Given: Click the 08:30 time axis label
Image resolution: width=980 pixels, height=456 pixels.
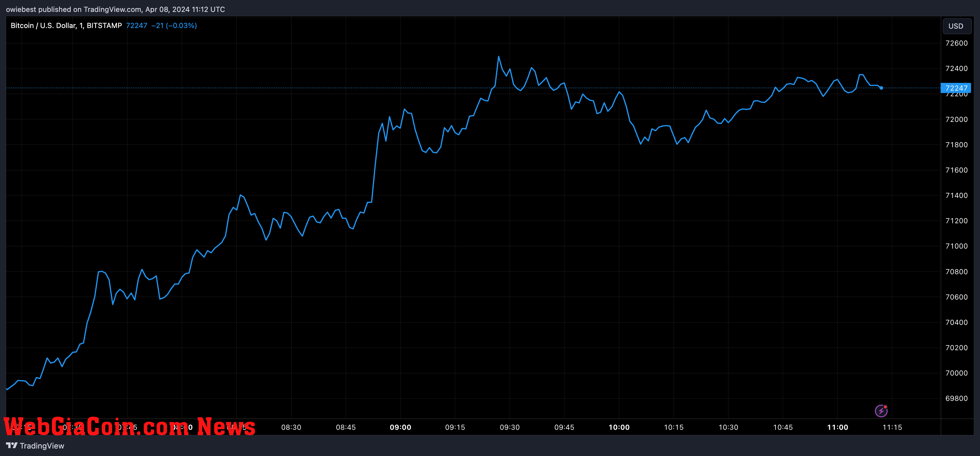Looking at the screenshot, I should click(291, 427).
